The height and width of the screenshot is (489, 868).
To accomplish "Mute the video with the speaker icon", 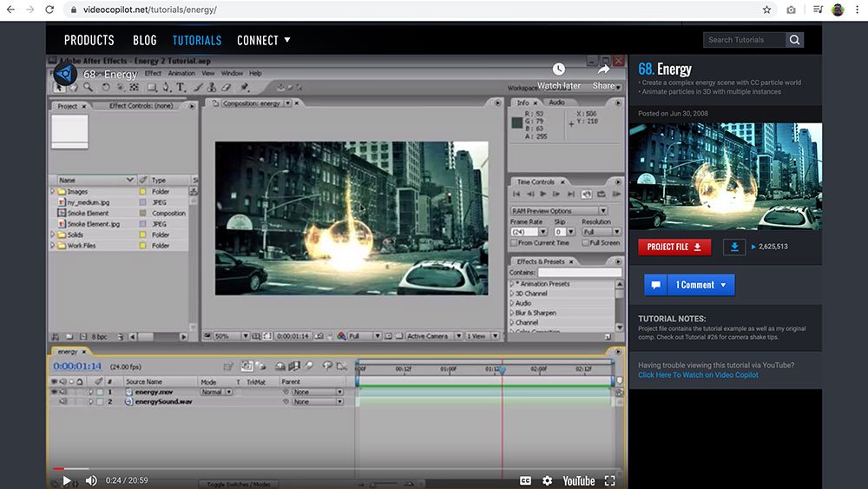I will 91,480.
